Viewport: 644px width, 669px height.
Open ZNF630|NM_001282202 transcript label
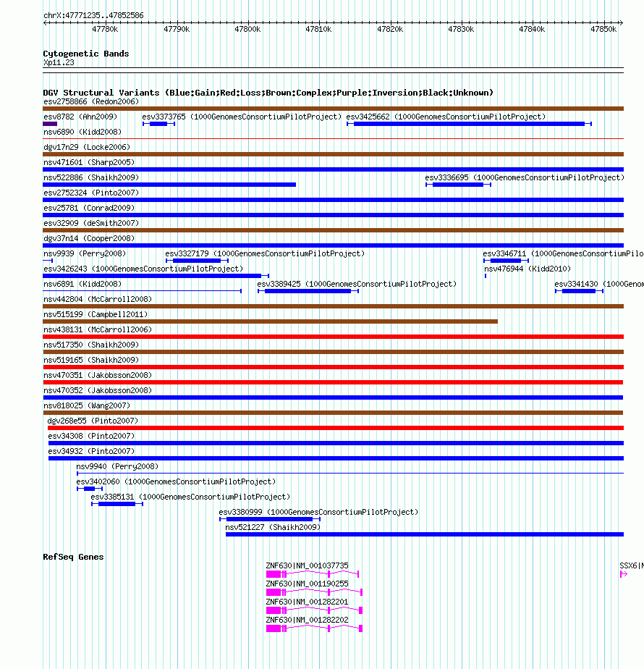point(307,620)
